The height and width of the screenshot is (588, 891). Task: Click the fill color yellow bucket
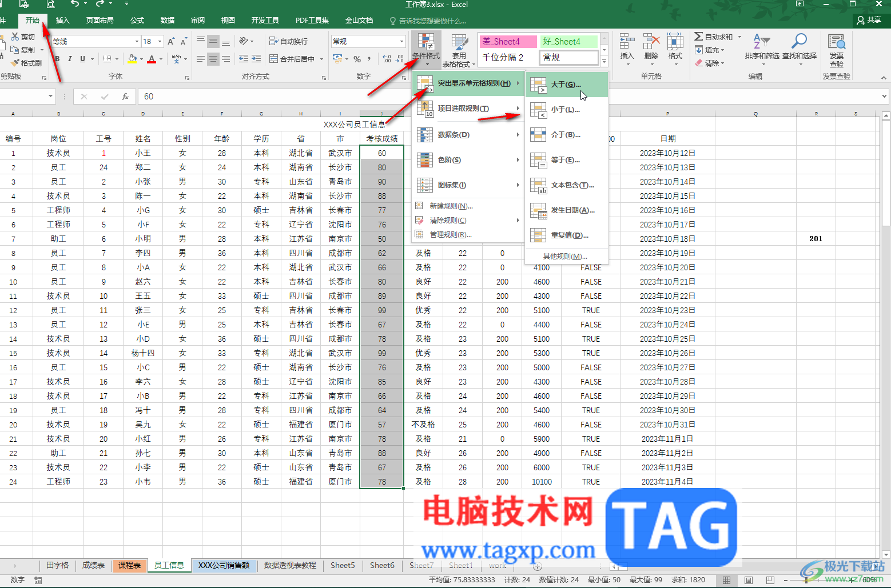(133, 59)
